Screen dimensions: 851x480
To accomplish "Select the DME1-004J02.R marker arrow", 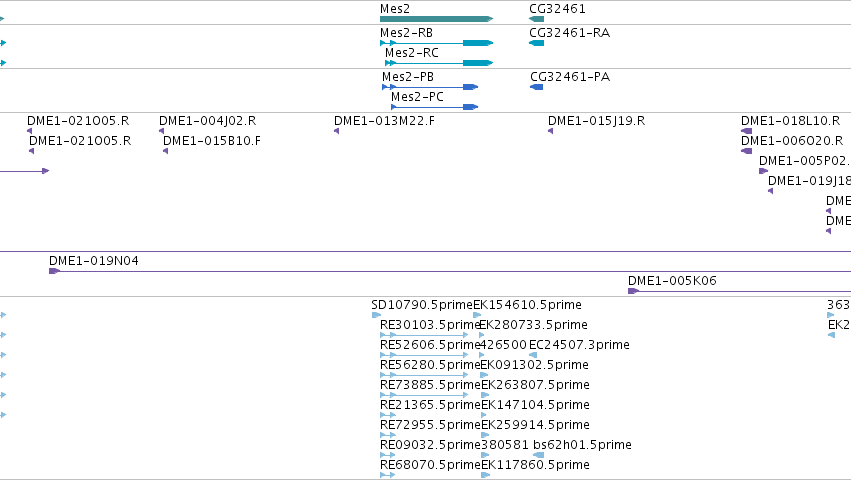I will [161, 131].
